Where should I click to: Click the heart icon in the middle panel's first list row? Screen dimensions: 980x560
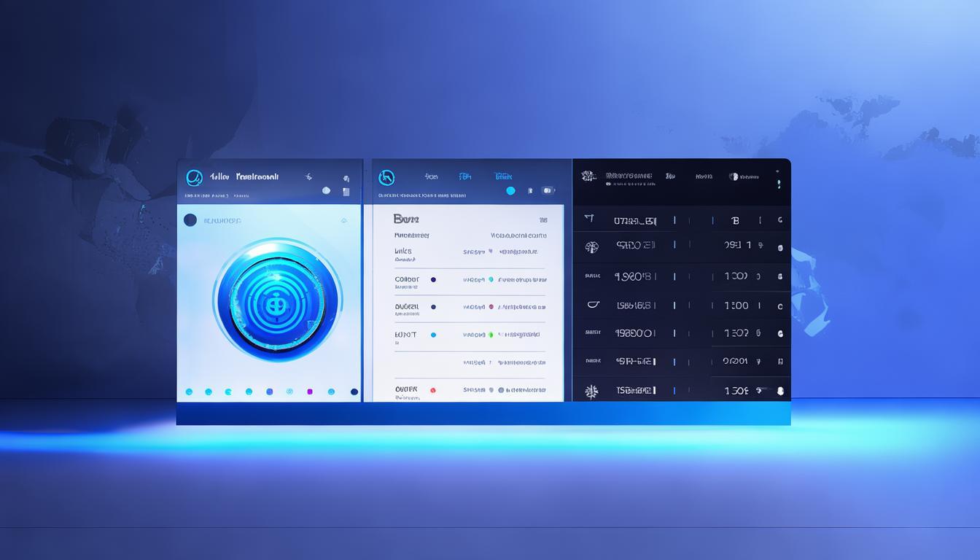pyautogui.click(x=491, y=251)
